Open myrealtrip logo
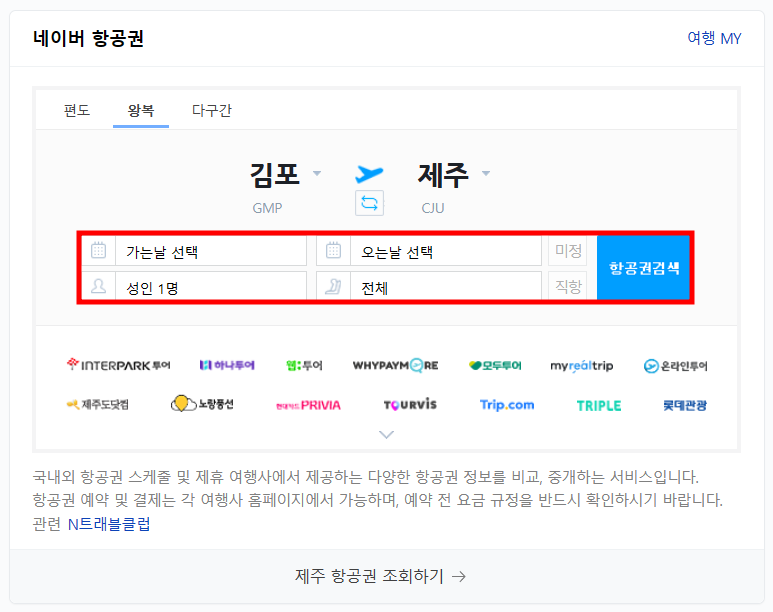 [x=582, y=365]
